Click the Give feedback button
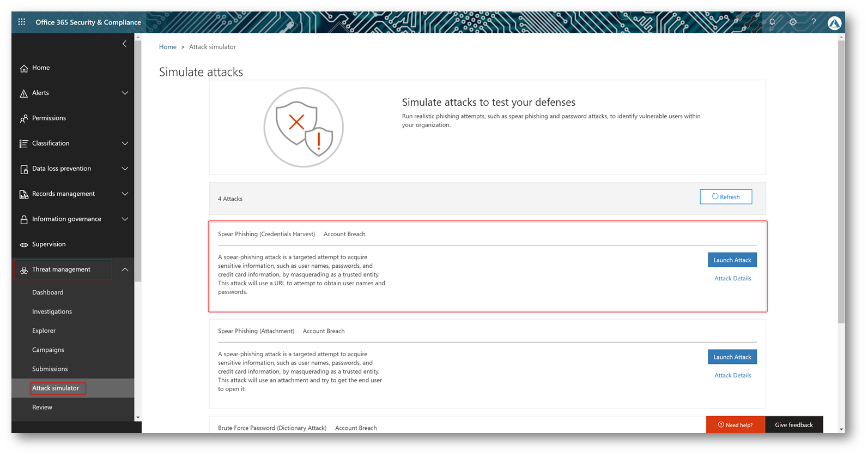 click(794, 425)
